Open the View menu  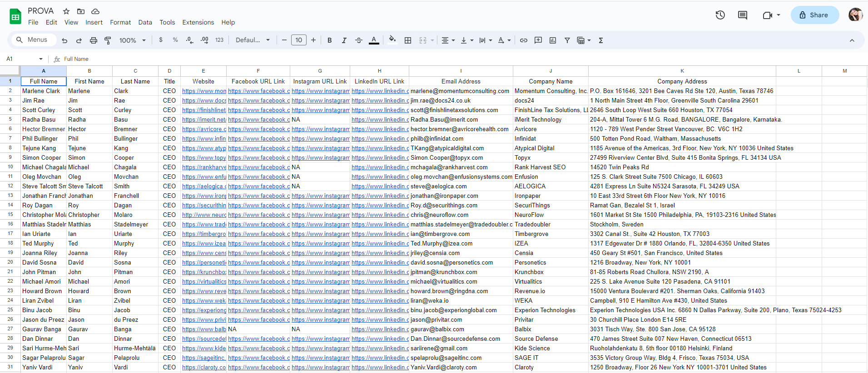71,22
